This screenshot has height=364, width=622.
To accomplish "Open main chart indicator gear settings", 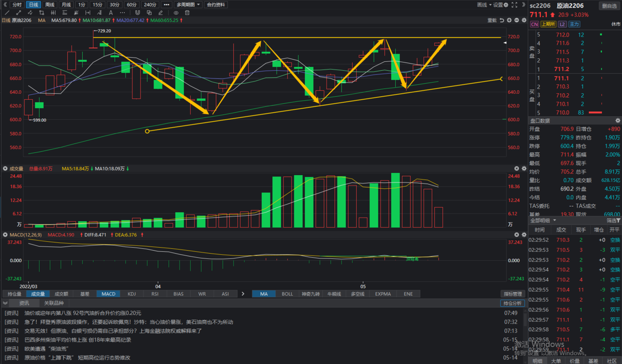I will [x=524, y=20].
